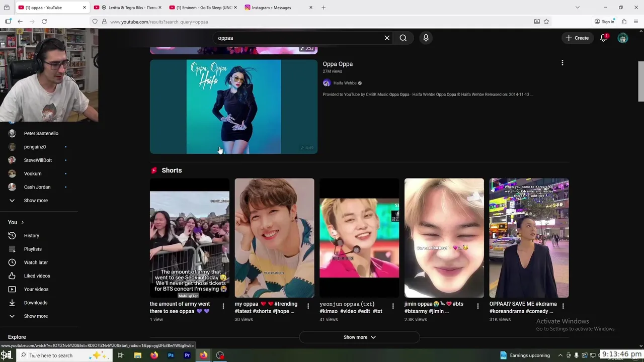Open YouTube notifications bell
The height and width of the screenshot is (362, 644).
(604, 38)
